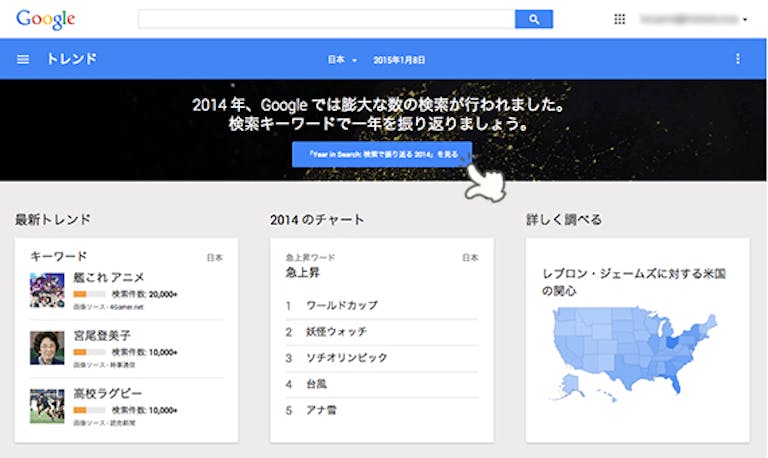The image size is (768, 458).
Task: Click the Google logo
Action: click(45, 19)
